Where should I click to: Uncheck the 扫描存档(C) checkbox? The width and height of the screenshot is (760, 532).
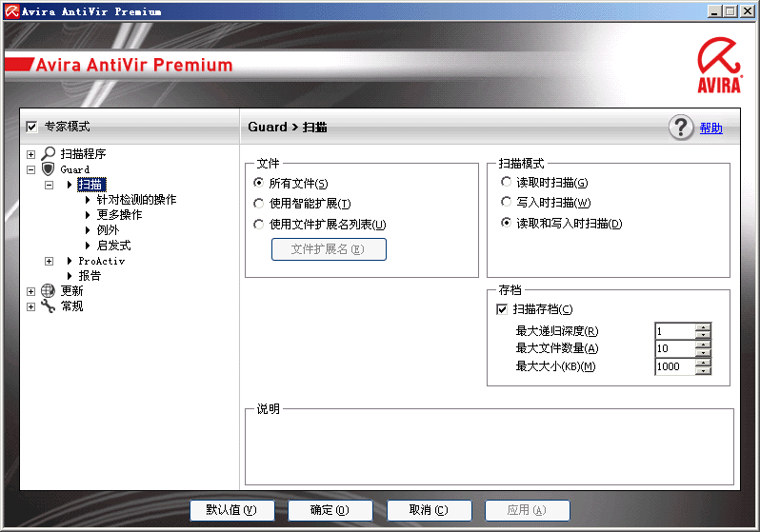(502, 309)
